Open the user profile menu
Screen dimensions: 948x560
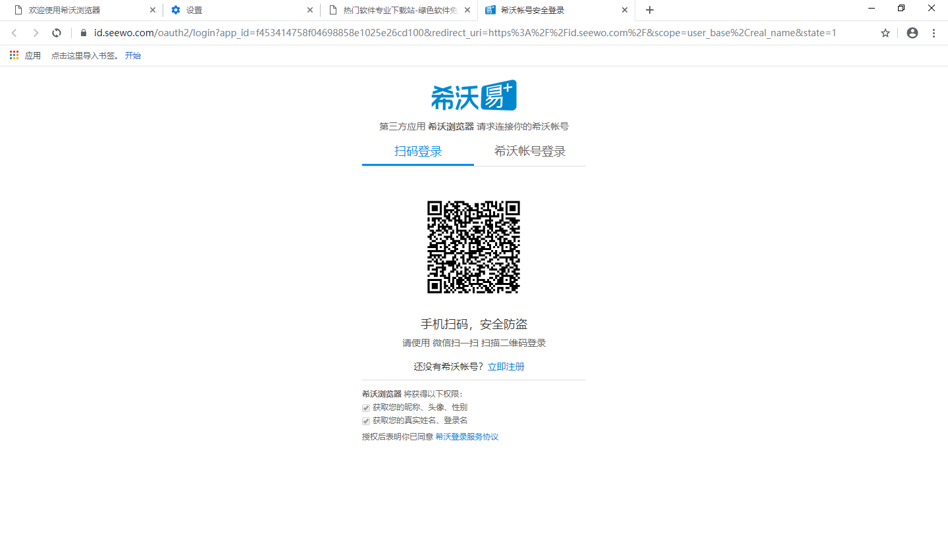point(912,33)
